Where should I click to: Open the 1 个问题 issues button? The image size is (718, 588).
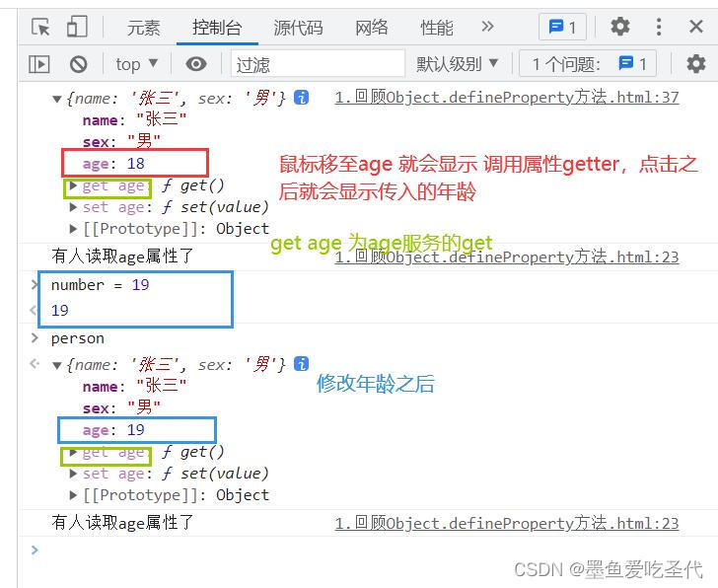pyautogui.click(x=588, y=64)
